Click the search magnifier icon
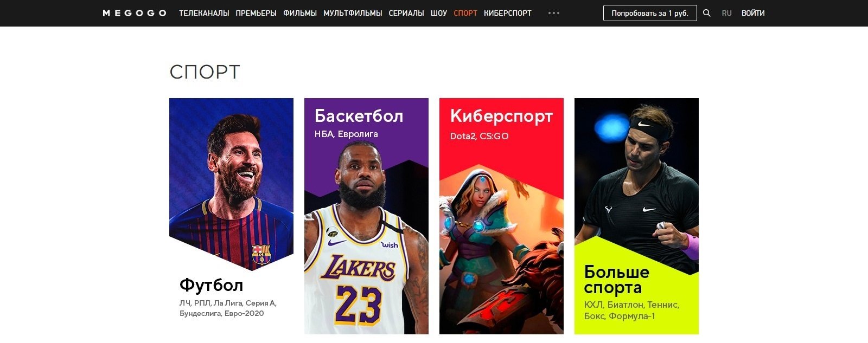 pos(706,13)
